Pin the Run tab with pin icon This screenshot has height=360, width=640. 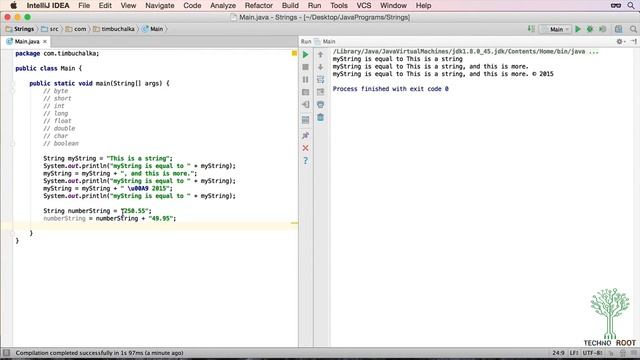(x=305, y=135)
